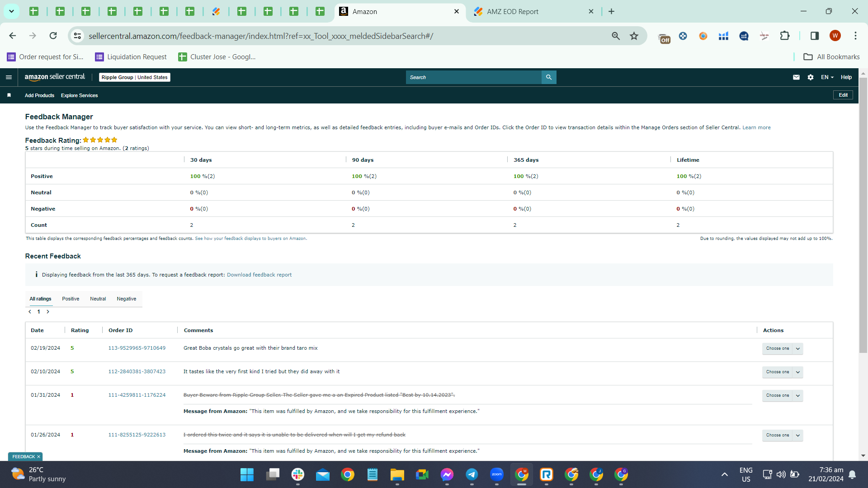Image resolution: width=868 pixels, height=488 pixels.
Task: Switch to the Neutral feedback tab
Action: (x=98, y=299)
